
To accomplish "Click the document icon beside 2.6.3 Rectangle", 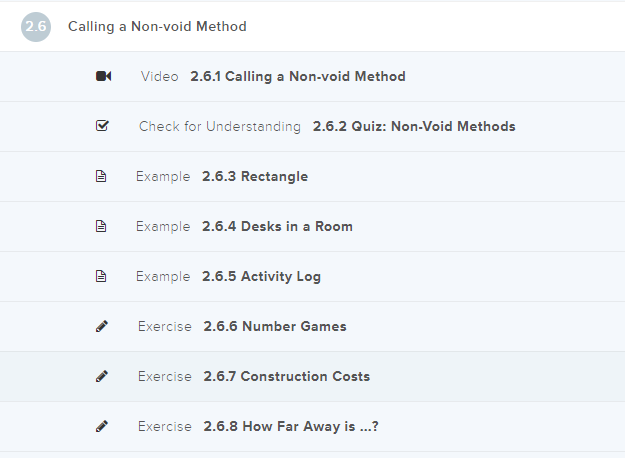I will [x=101, y=176].
